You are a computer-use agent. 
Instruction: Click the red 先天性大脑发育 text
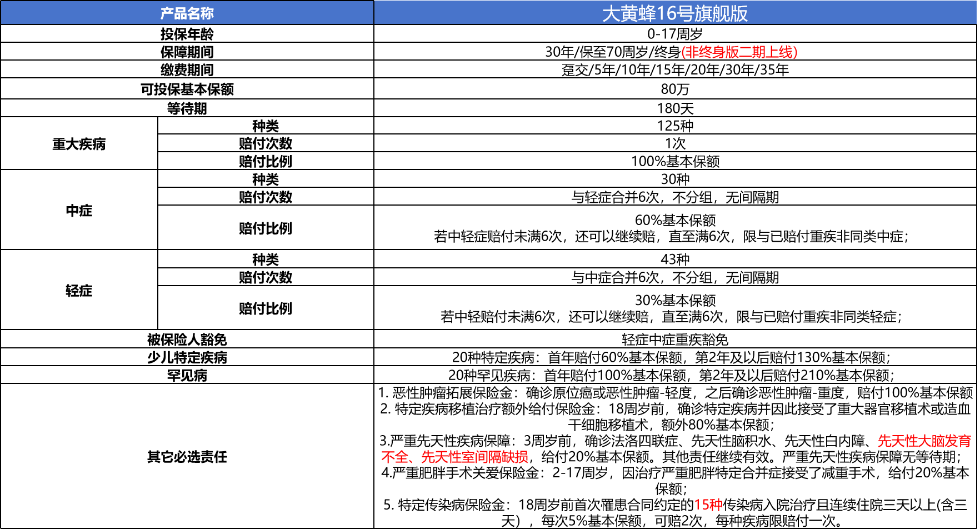pyautogui.click(x=924, y=441)
